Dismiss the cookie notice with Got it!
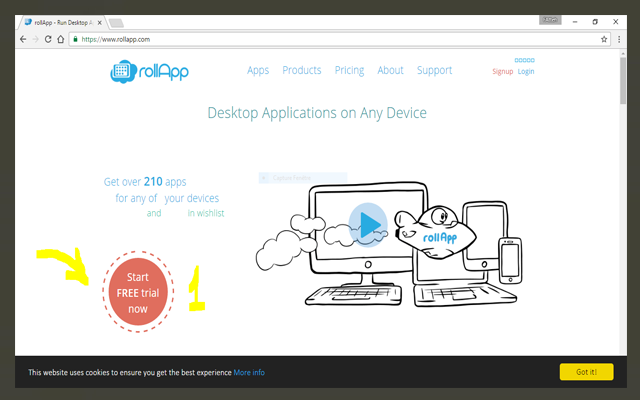 pos(586,372)
